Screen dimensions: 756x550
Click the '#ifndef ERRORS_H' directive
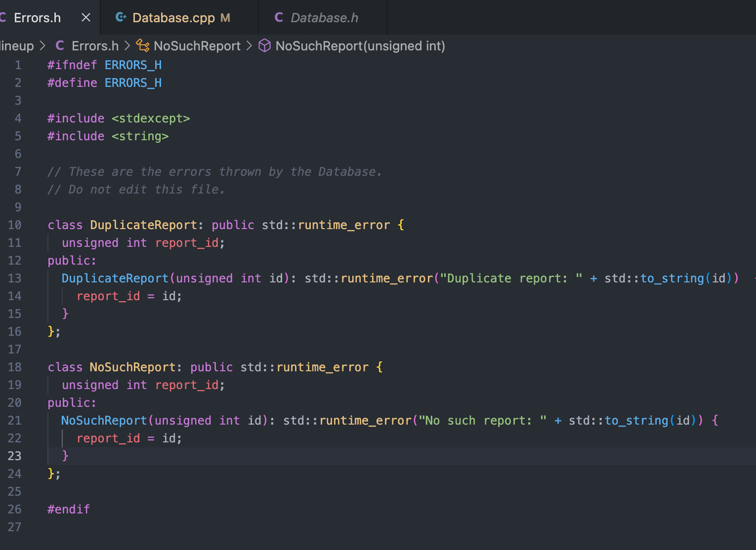coord(105,65)
